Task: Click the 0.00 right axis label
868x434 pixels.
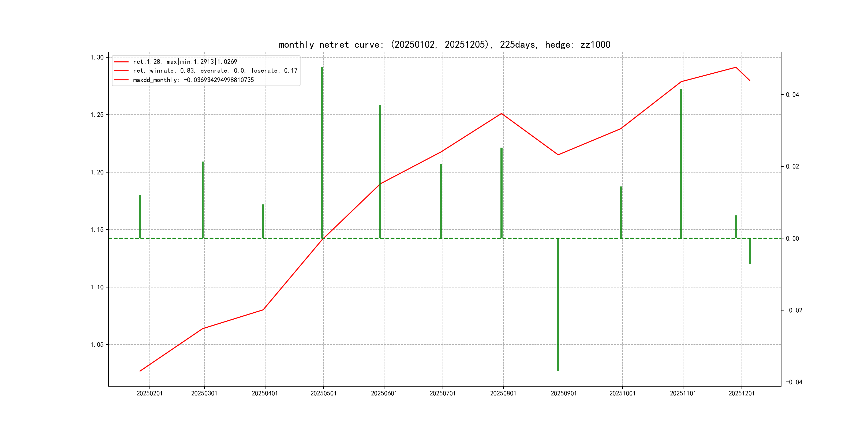Action: pos(792,238)
